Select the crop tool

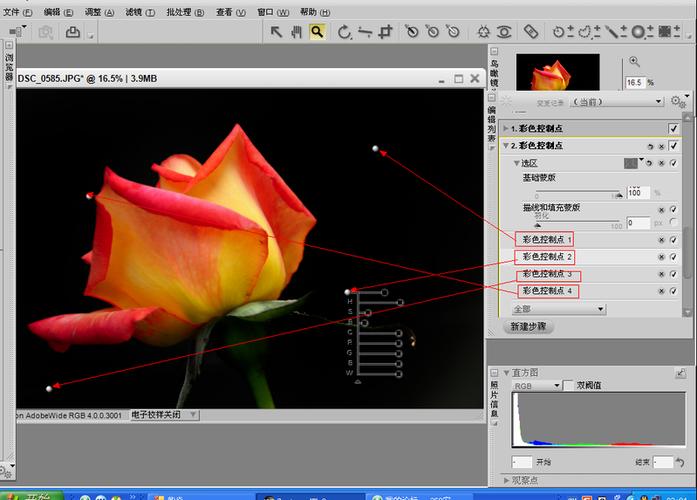385,32
